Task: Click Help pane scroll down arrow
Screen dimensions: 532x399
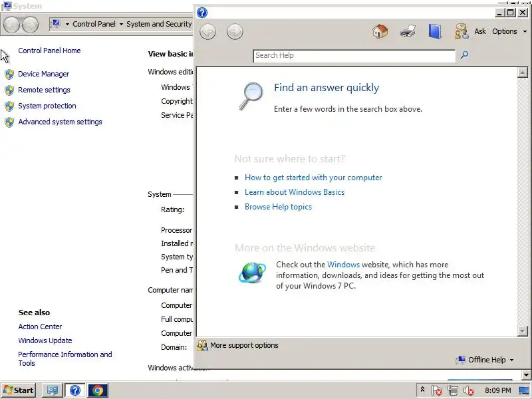Action: [523, 331]
